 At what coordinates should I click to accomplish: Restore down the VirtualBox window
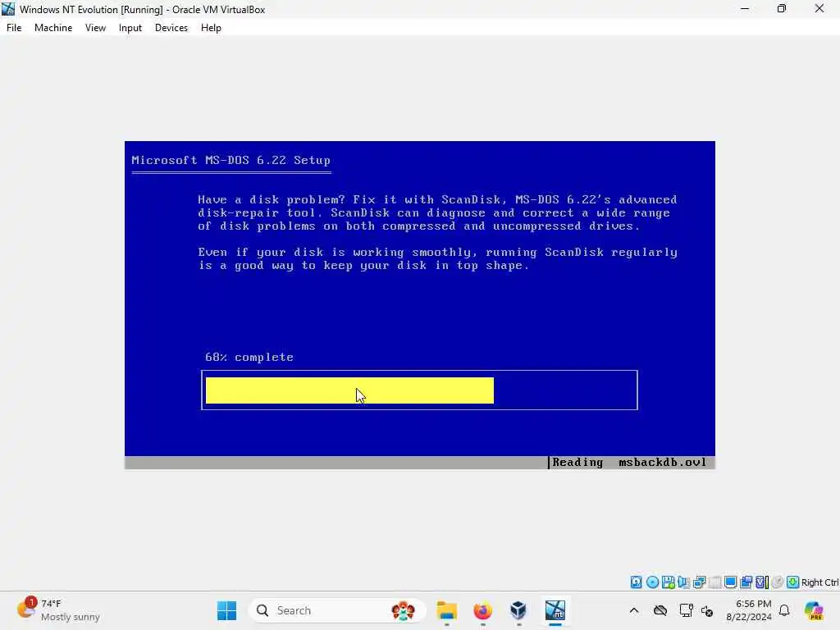click(x=782, y=9)
